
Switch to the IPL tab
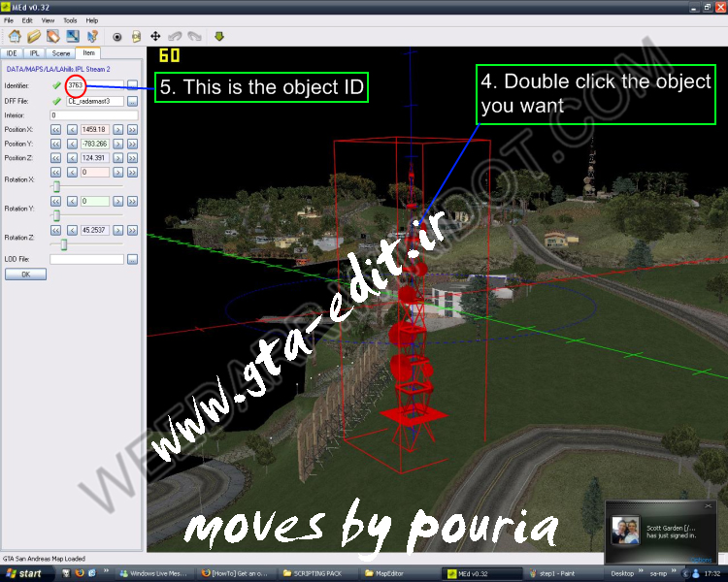click(34, 53)
